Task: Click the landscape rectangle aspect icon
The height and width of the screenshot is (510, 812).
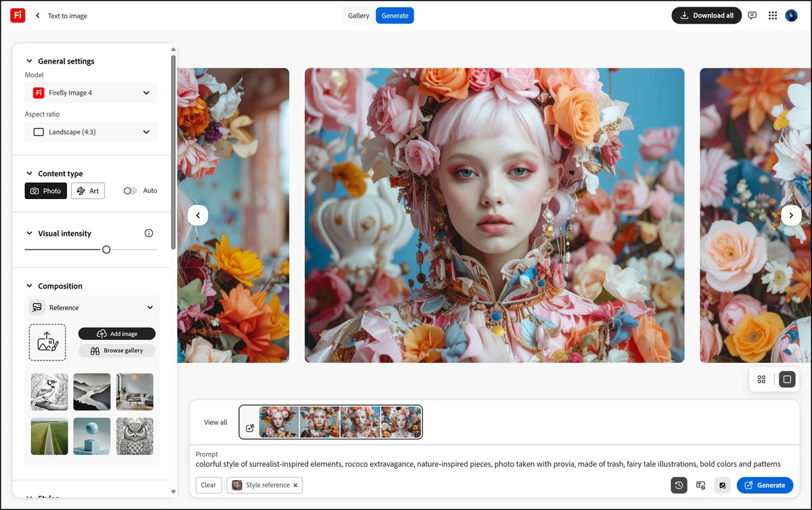Action: pyautogui.click(x=39, y=132)
